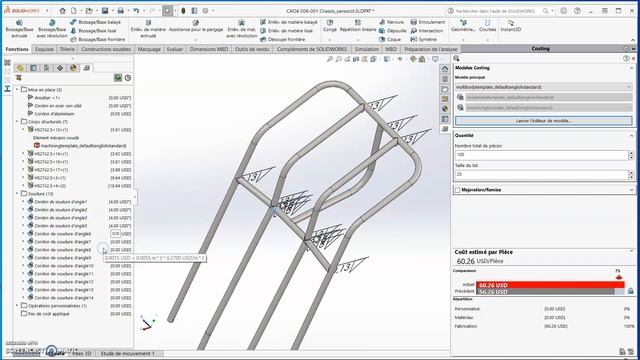Click the New document icon
Screen dimensions: 640x360
point(73,11)
